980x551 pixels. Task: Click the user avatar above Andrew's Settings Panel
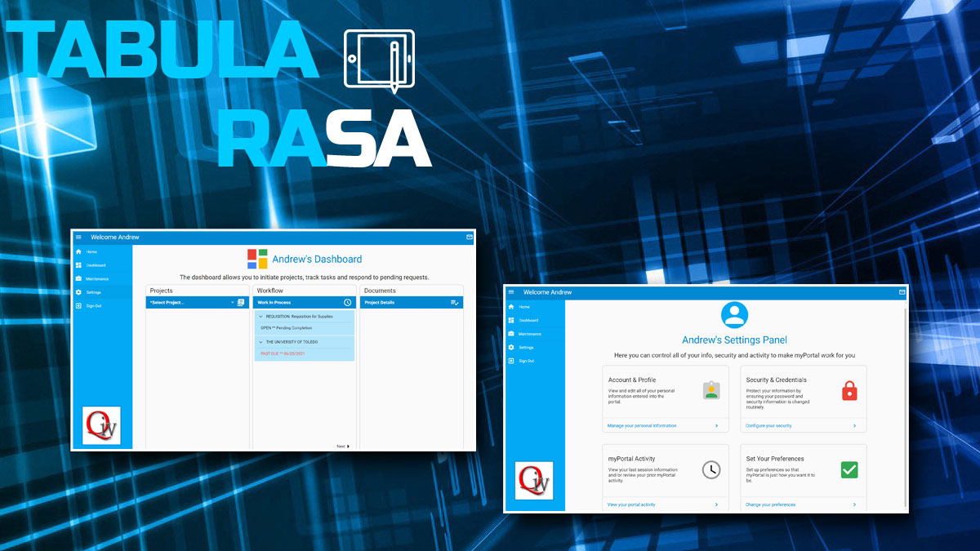point(735,315)
